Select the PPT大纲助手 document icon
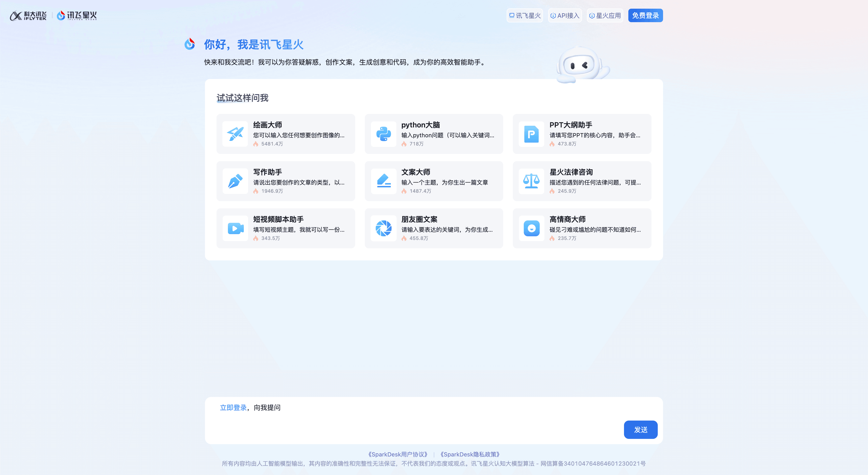Screen dimensions: 868x475 [x=531, y=134]
